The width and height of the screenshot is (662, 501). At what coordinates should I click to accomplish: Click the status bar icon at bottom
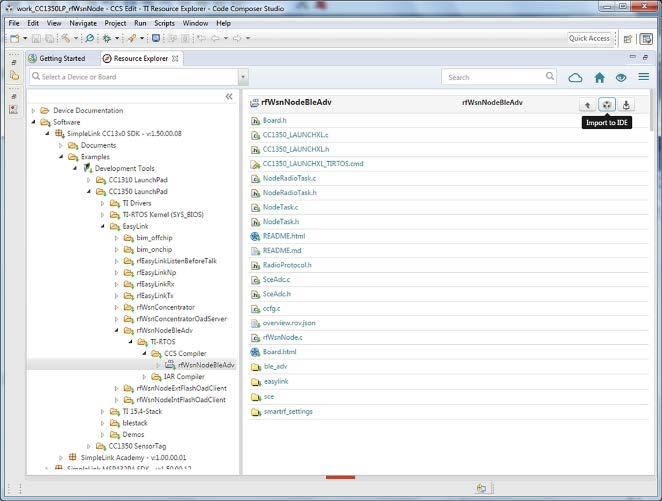tap(481, 488)
